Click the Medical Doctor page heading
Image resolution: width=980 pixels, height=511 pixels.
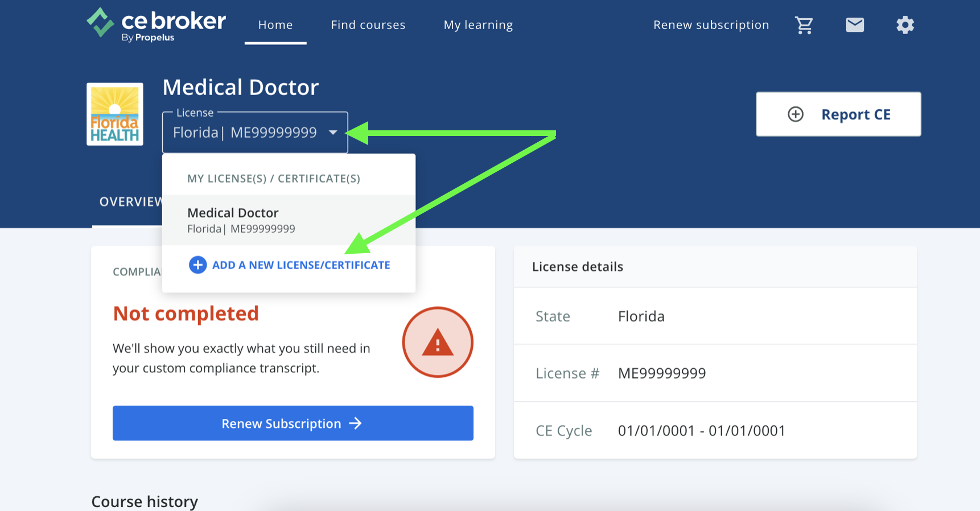pos(240,87)
